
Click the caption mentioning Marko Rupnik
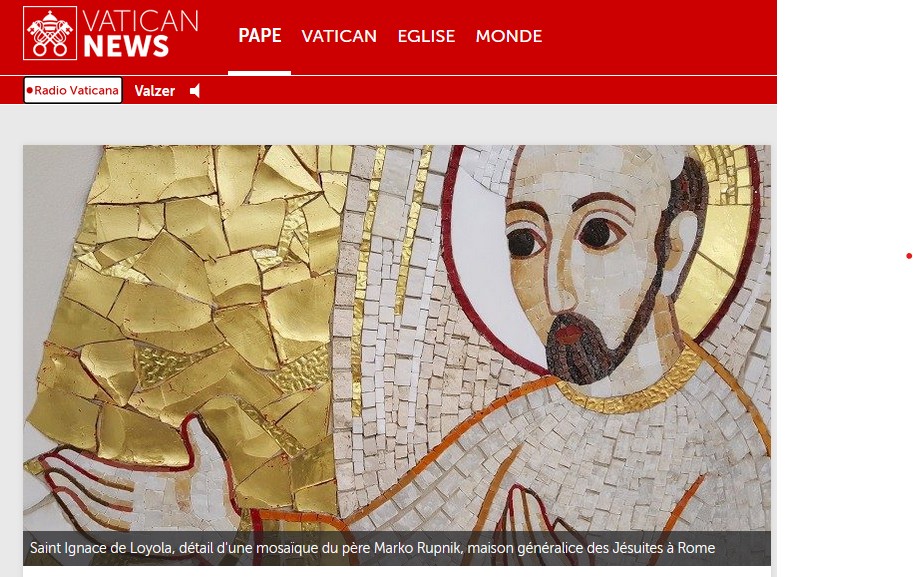tap(372, 548)
